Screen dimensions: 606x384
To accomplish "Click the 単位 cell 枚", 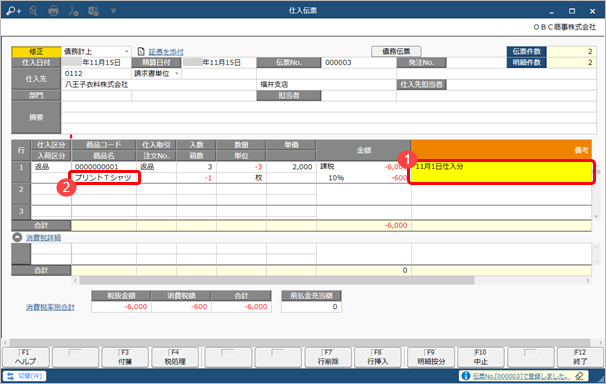I will click(x=241, y=178).
